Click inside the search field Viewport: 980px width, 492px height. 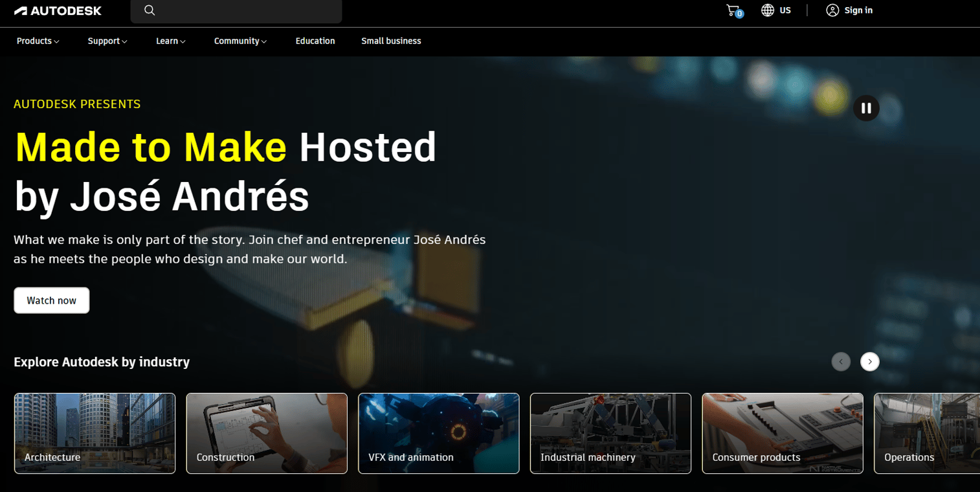(x=236, y=11)
